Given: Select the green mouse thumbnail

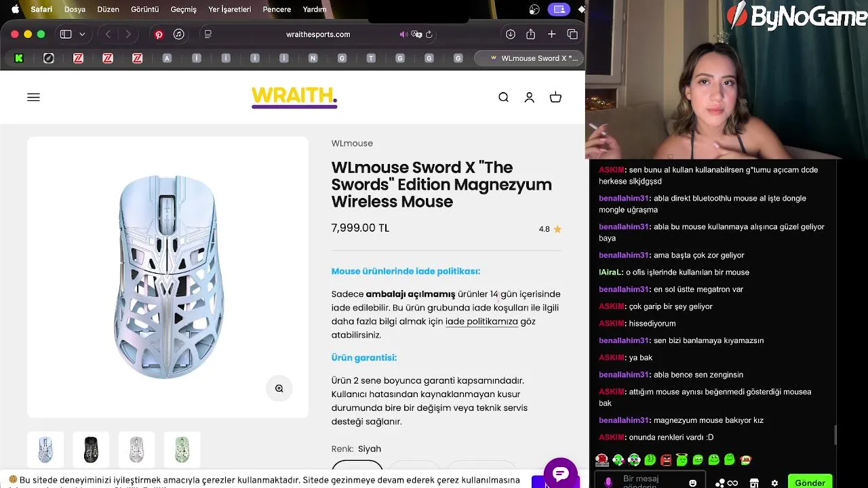Looking at the screenshot, I should (x=182, y=449).
